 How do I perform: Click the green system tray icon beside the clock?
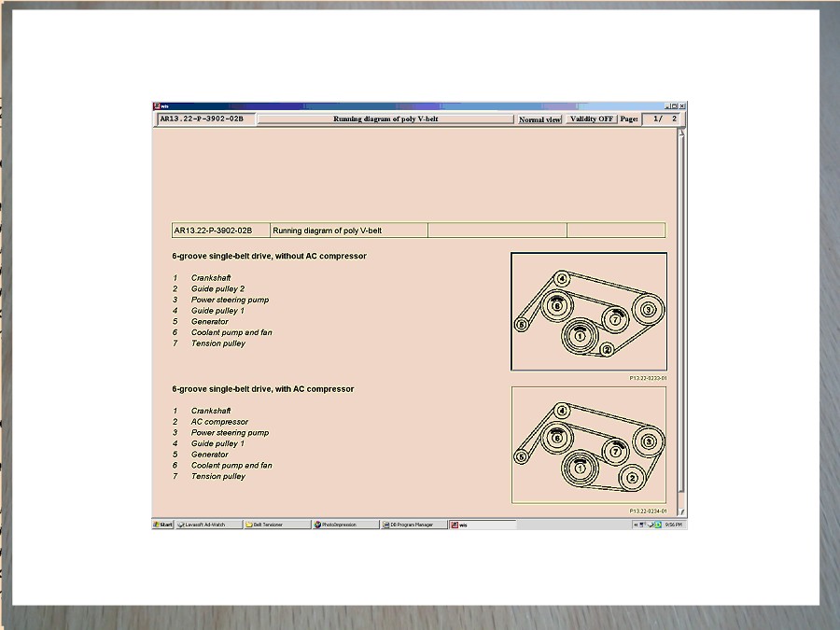tap(658, 525)
